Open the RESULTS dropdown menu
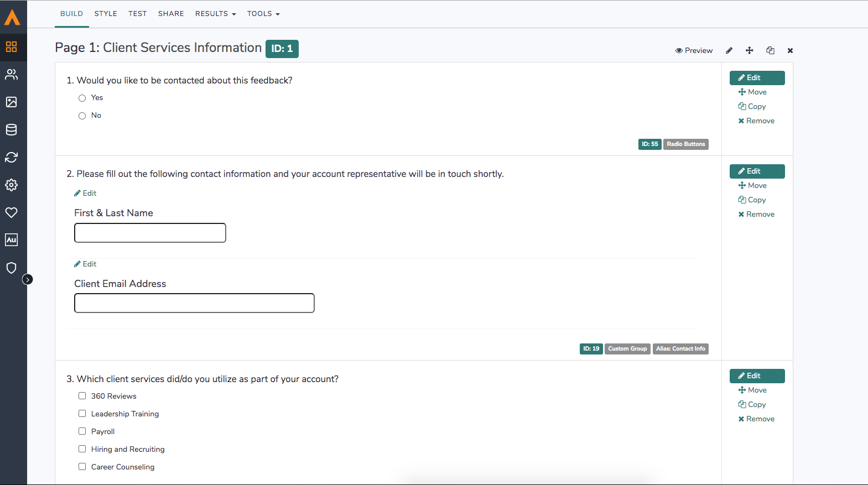The image size is (868, 485). point(216,13)
